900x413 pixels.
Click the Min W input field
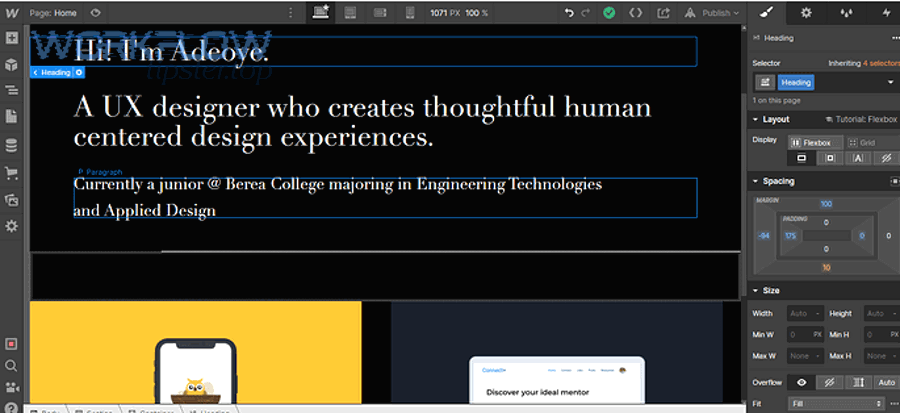(x=805, y=334)
